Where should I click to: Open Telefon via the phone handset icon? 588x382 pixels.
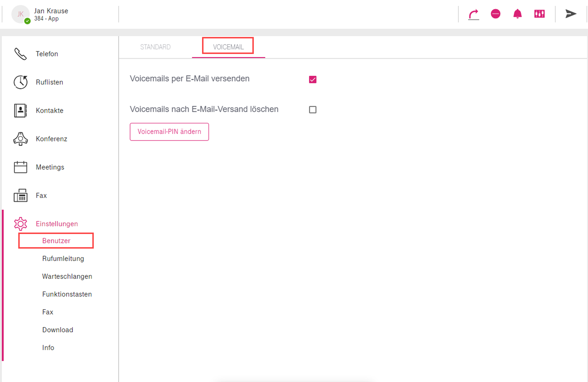click(21, 54)
